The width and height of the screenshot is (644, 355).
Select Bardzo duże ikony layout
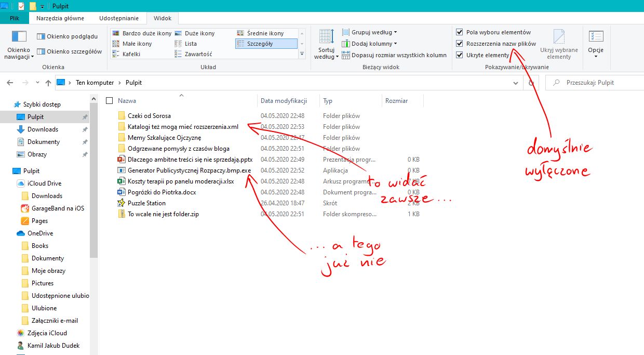tap(142, 33)
